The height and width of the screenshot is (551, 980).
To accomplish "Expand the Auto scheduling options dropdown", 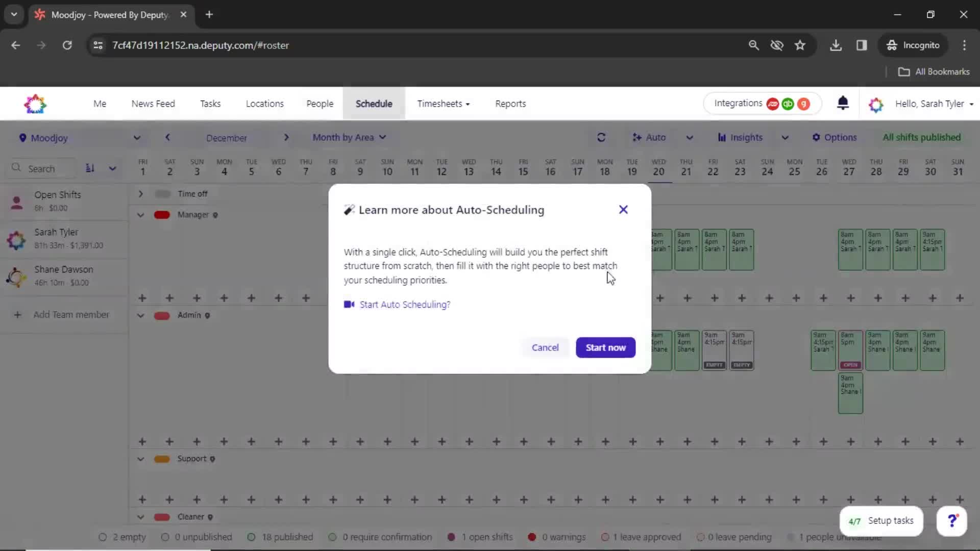I will [x=690, y=137].
